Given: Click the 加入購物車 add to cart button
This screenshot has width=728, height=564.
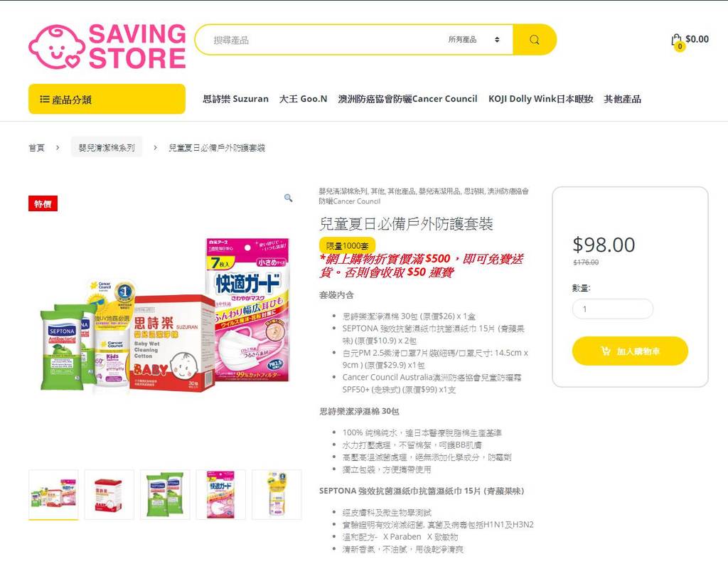Looking at the screenshot, I should coord(630,351).
